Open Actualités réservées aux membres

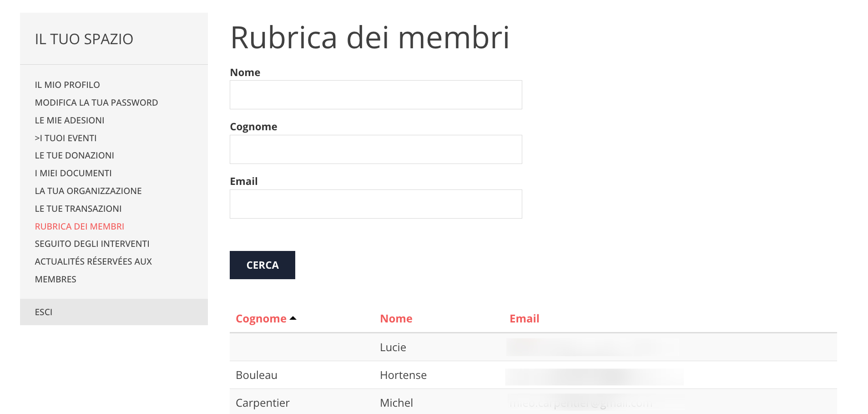pos(93,261)
